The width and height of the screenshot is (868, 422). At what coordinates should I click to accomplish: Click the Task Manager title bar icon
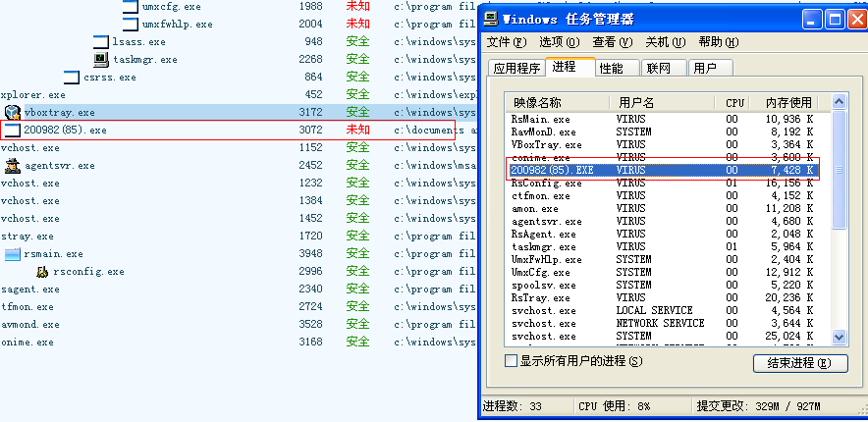pos(491,20)
